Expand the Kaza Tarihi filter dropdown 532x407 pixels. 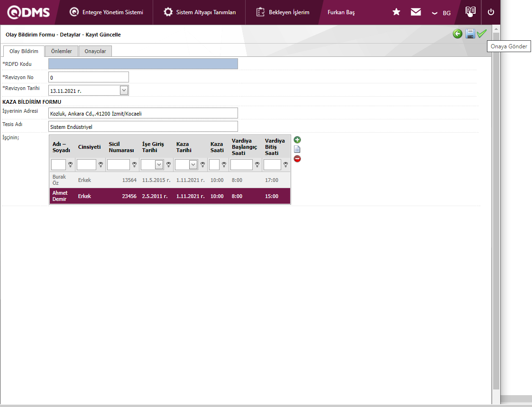pos(193,164)
